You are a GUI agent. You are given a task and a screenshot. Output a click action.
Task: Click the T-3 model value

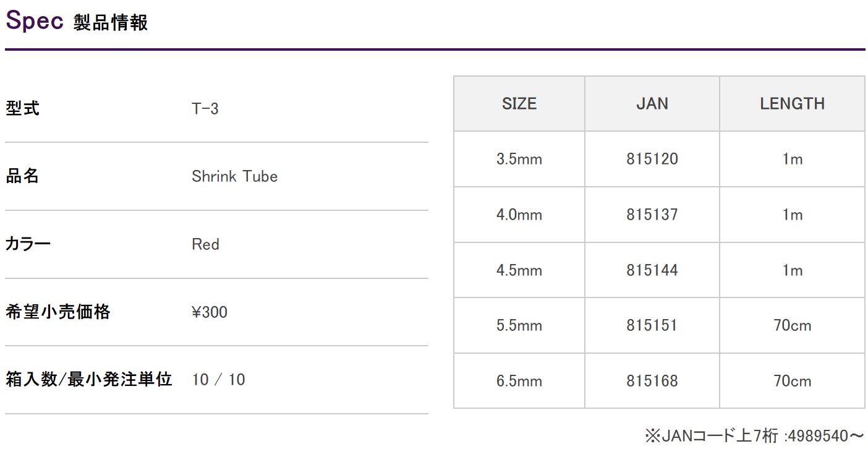point(205,109)
